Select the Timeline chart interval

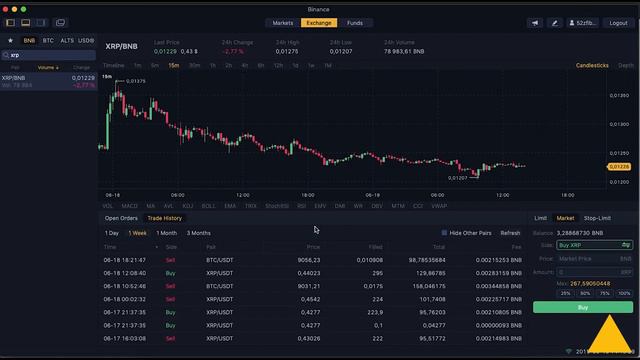[113, 65]
